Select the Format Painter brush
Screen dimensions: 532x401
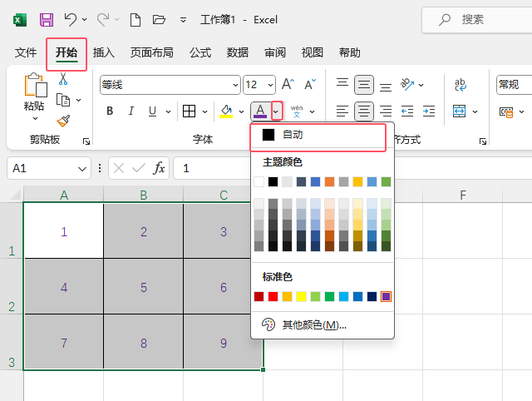(63, 120)
